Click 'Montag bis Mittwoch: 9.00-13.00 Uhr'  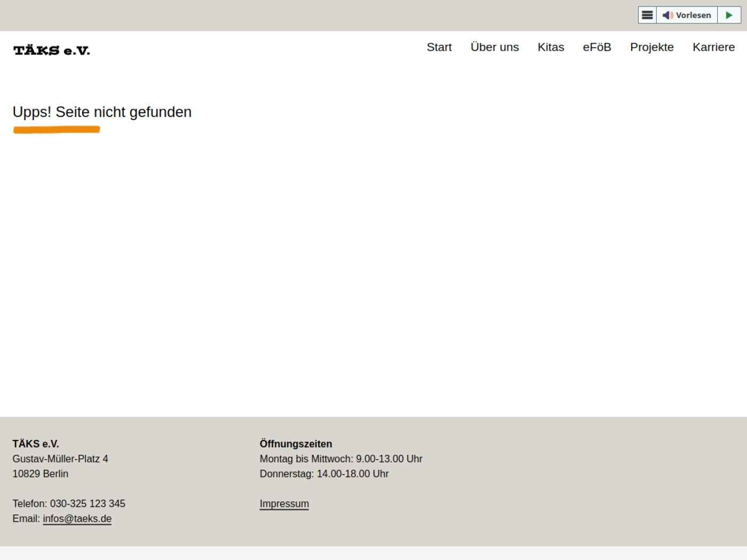click(x=341, y=459)
